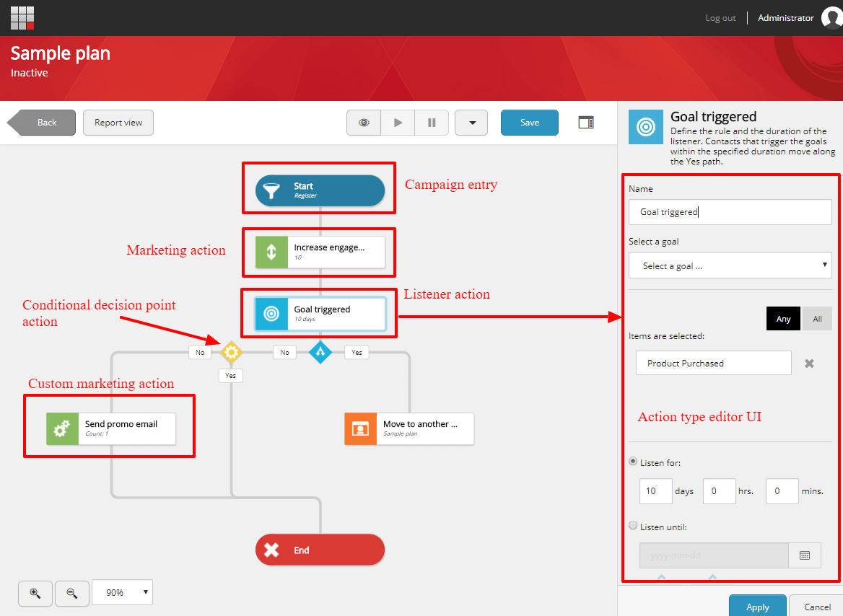Screen dimensions: 843x616
Task: Click the Log out link
Action: coord(720,18)
